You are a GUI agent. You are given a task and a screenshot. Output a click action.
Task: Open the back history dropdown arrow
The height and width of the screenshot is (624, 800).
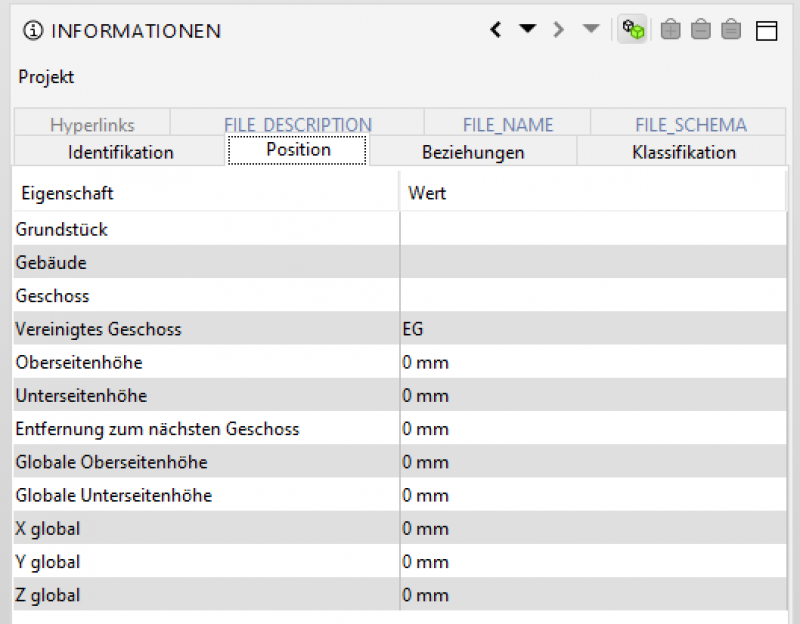pos(527,30)
